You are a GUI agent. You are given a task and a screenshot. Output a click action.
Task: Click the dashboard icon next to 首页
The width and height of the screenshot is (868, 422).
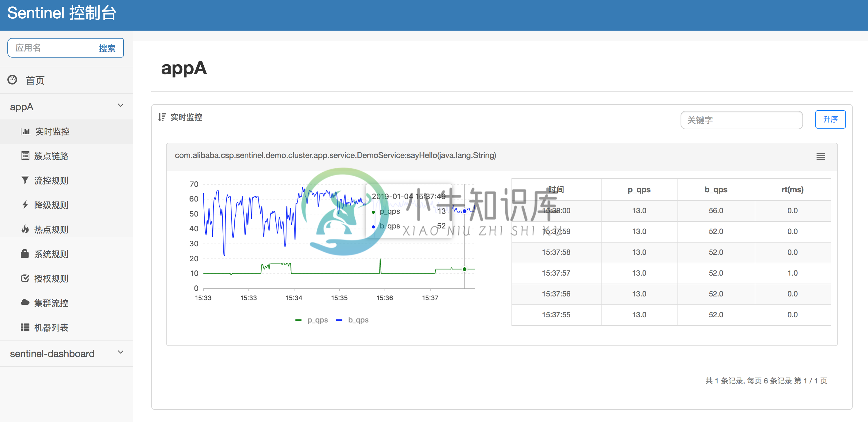(13, 80)
